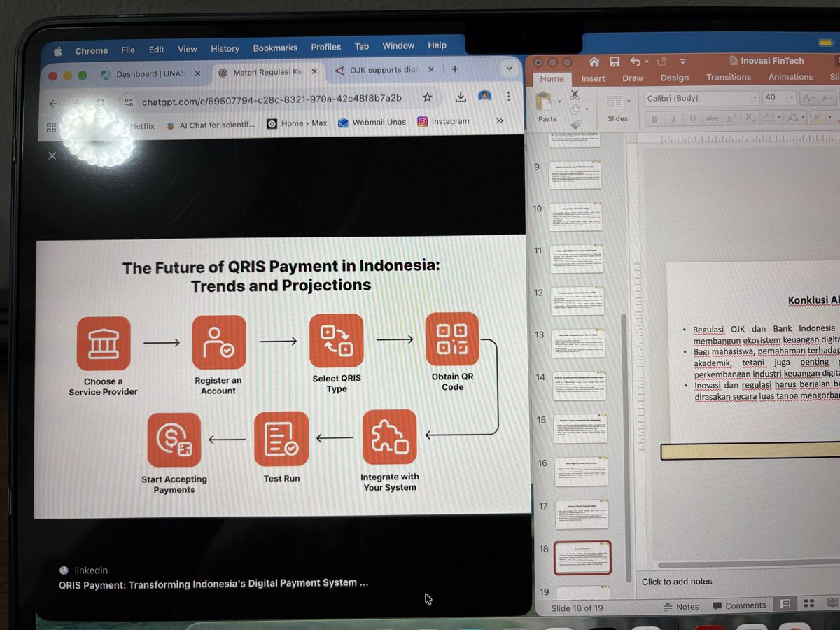
Task: Toggle Underline formatting
Action: (x=692, y=119)
